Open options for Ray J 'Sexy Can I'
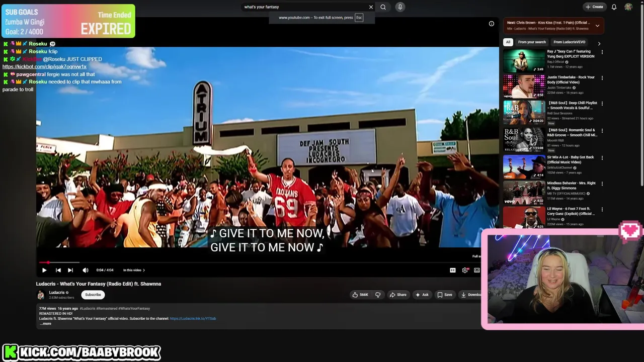Viewport: 644px width, 362px height. 602,52
